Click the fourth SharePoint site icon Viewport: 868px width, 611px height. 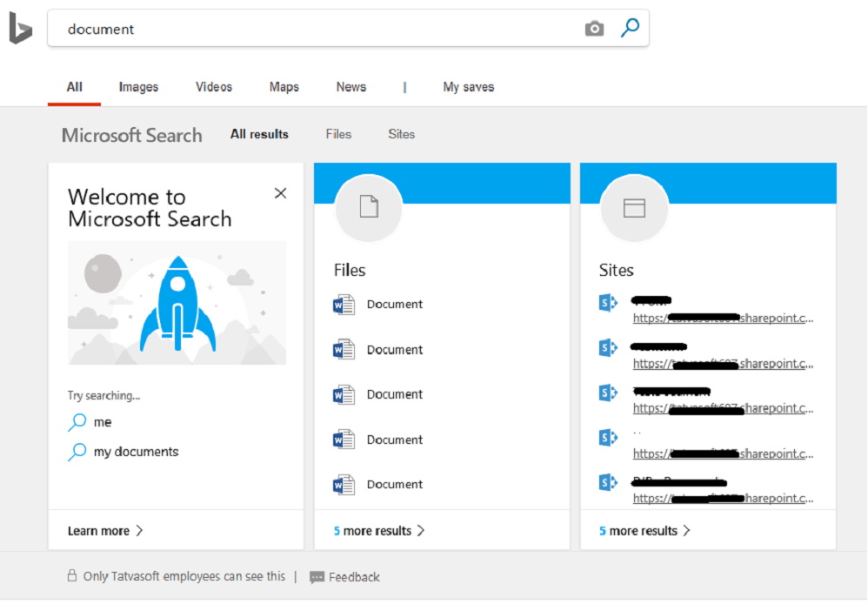pos(608,438)
